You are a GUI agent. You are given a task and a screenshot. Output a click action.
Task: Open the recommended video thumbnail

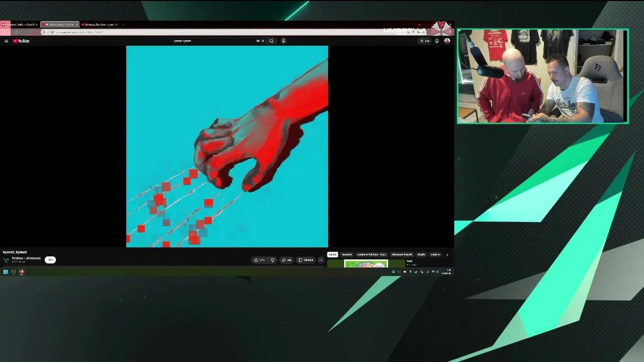pos(366,264)
